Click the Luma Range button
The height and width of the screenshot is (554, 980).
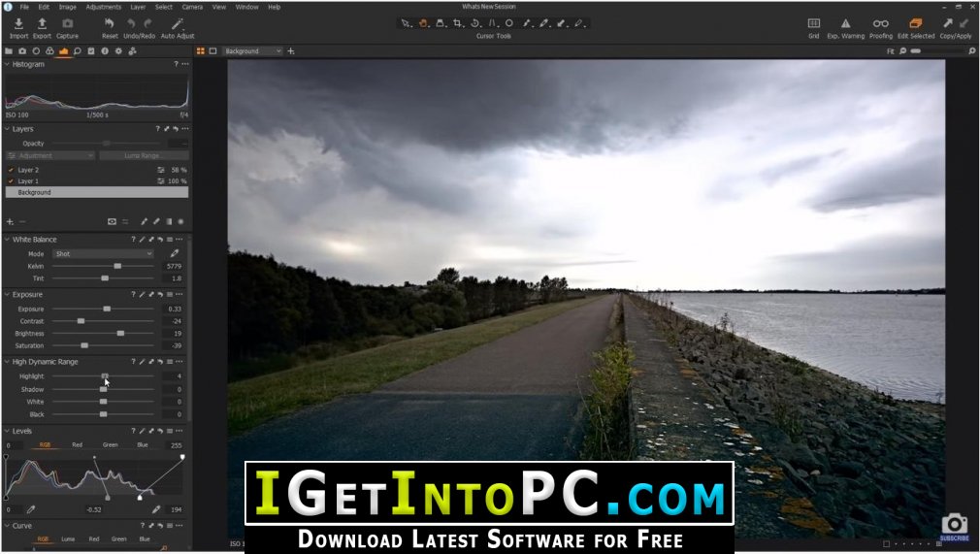pyautogui.click(x=143, y=155)
